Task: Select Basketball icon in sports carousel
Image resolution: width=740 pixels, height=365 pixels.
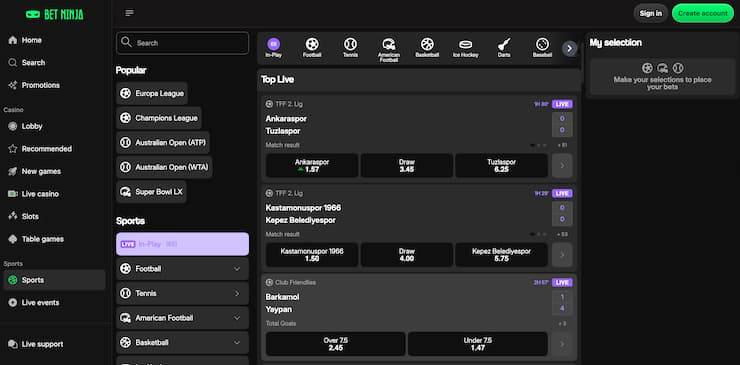Action: 427,48
